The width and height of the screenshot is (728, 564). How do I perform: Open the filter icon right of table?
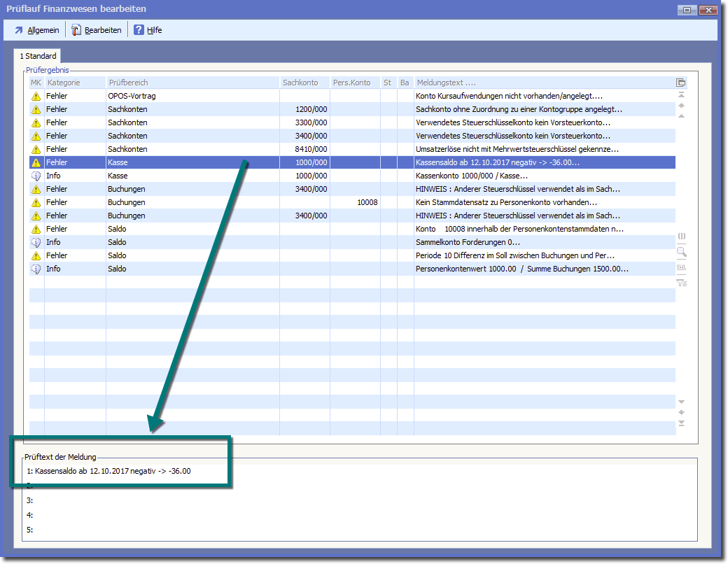point(681,283)
